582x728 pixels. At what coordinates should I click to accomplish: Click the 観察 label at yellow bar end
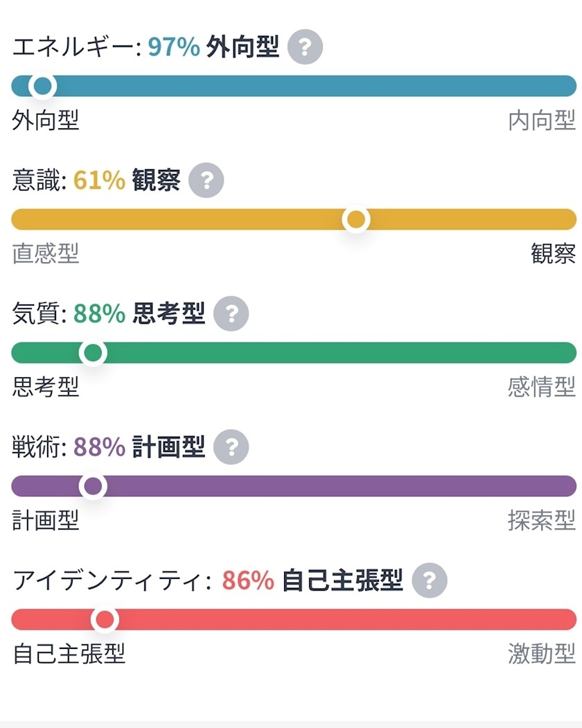coord(553,254)
